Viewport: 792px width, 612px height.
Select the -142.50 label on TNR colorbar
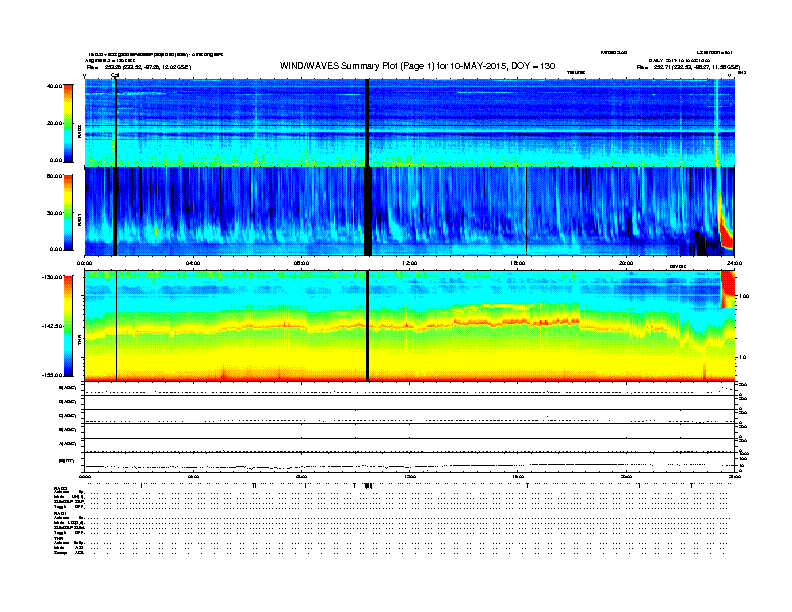click(x=53, y=326)
